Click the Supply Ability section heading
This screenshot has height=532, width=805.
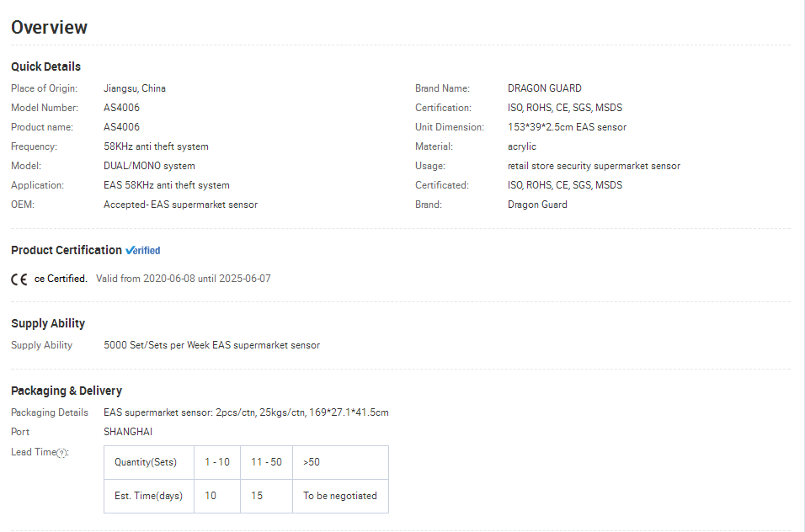tap(48, 324)
